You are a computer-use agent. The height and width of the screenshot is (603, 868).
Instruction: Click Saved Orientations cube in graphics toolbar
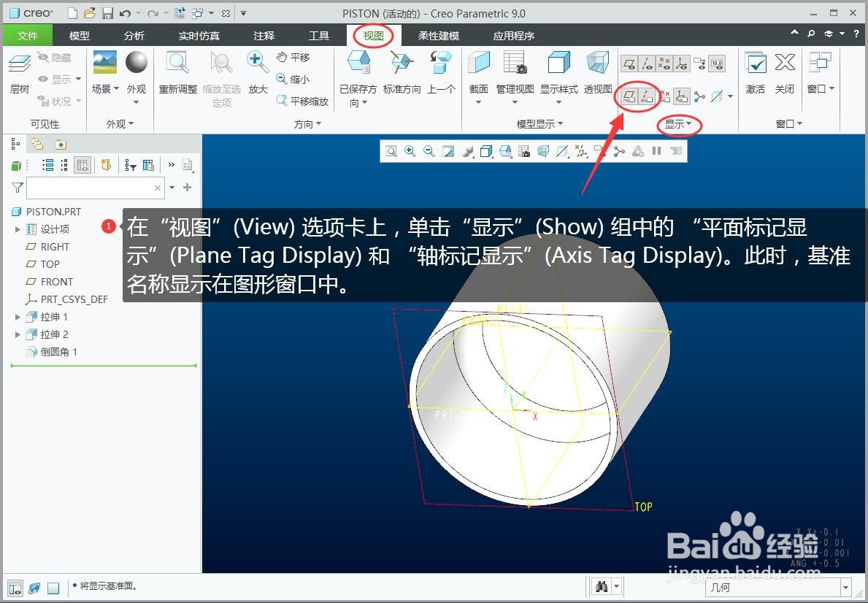(x=505, y=151)
